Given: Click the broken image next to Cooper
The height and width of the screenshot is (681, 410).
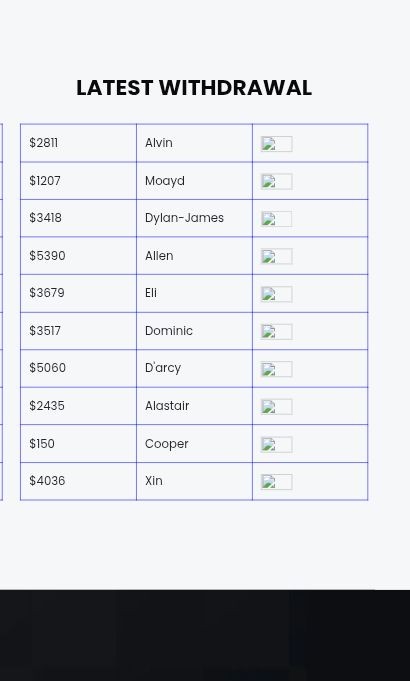Looking at the screenshot, I should [277, 444].
